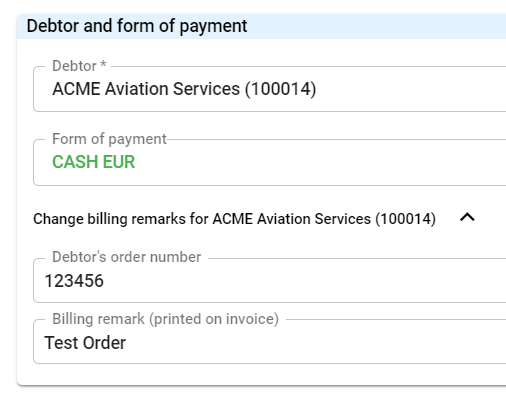Click empty space after 123456 in order field

click(x=300, y=281)
